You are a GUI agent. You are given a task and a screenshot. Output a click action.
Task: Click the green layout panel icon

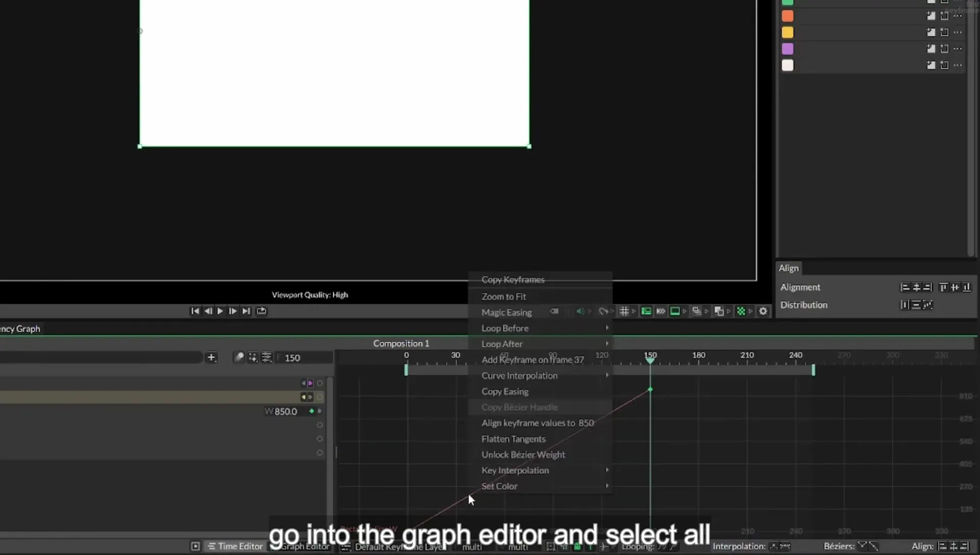[x=646, y=311]
